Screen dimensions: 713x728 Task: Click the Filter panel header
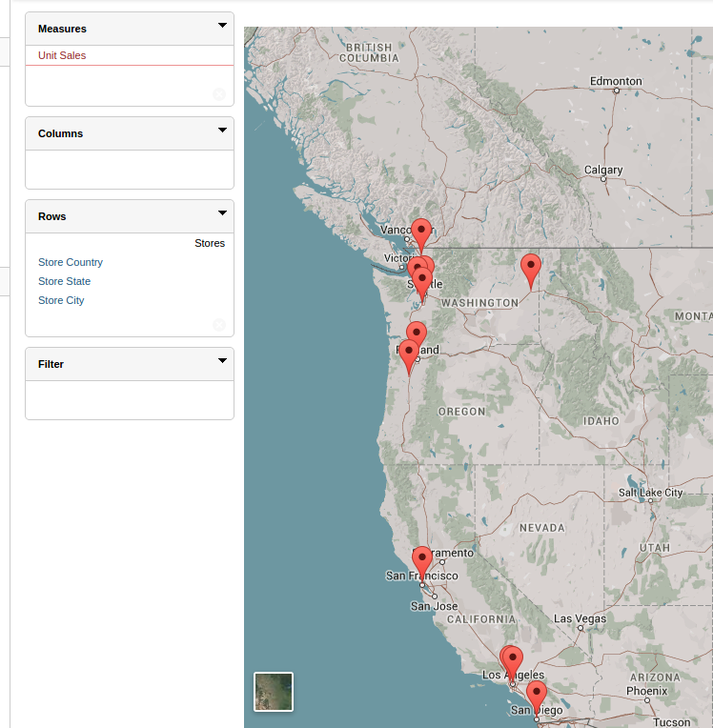click(130, 364)
